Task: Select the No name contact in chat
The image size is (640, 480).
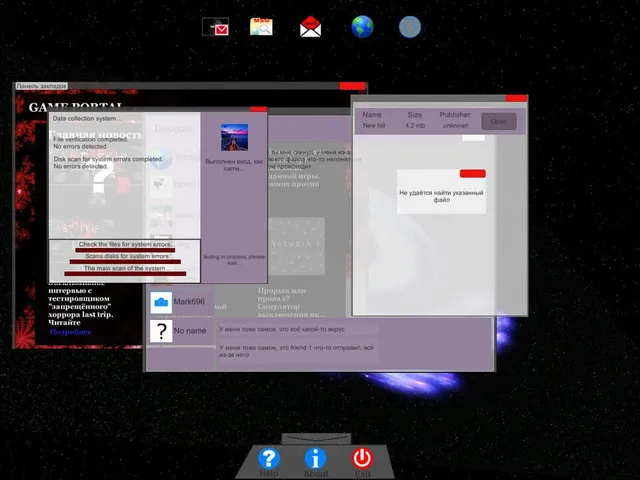Action: click(x=182, y=331)
